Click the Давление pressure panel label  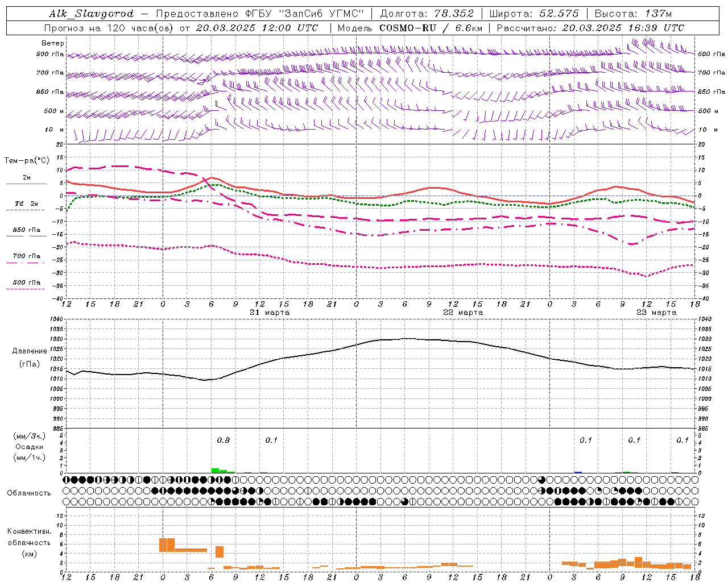(x=30, y=351)
